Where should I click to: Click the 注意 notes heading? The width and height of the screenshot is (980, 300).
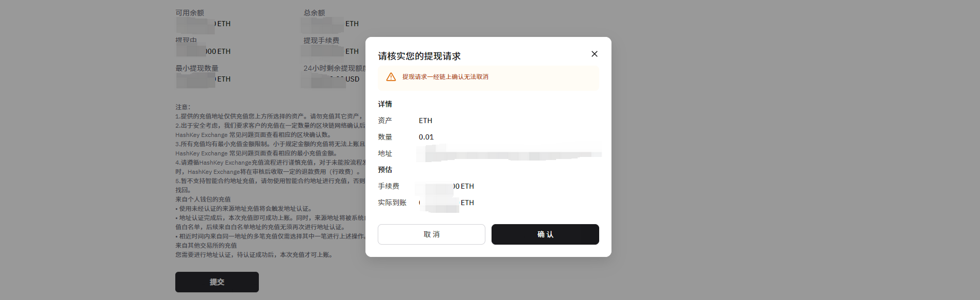coord(183,107)
